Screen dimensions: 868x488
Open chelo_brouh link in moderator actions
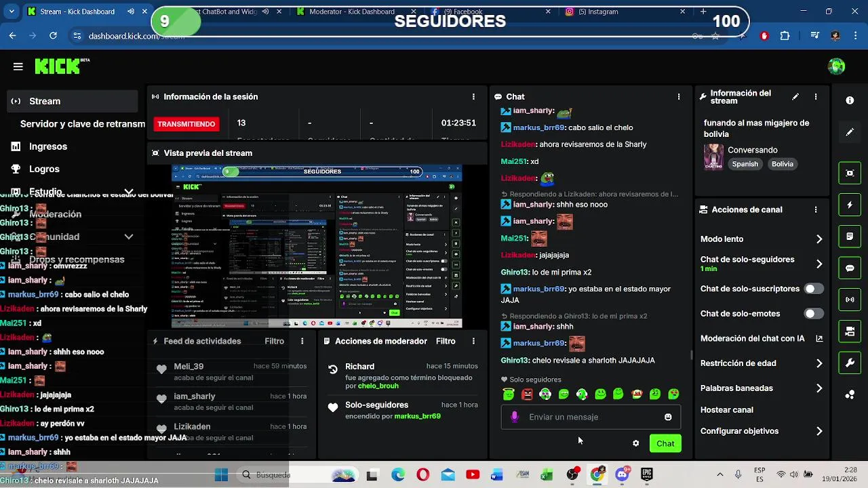coord(379,386)
